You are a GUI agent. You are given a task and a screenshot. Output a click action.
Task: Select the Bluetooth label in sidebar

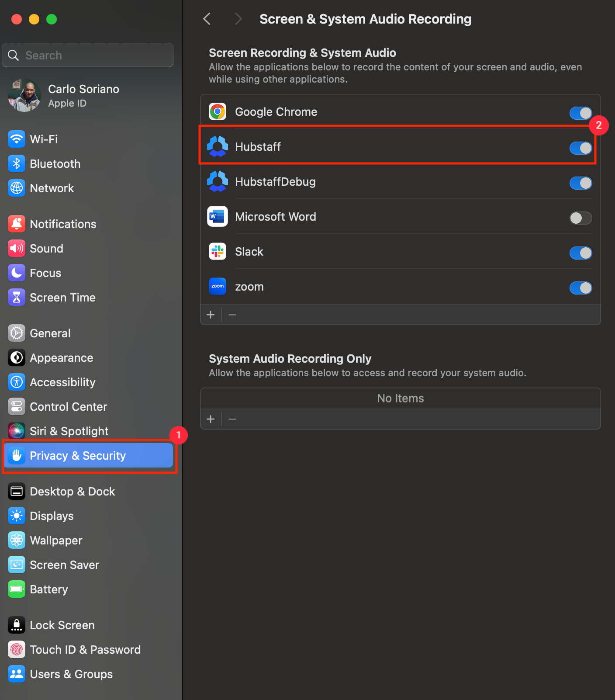(x=55, y=164)
